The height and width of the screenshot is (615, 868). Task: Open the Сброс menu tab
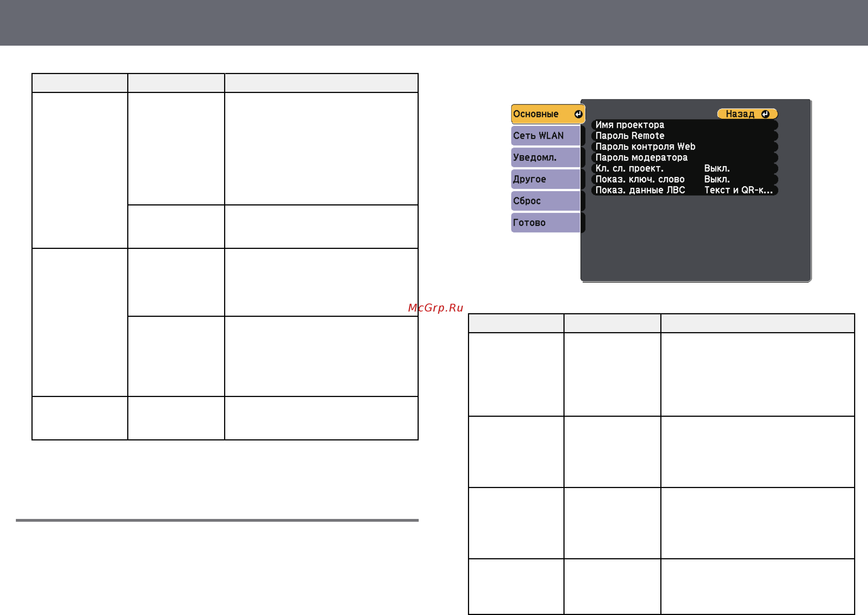(x=546, y=201)
